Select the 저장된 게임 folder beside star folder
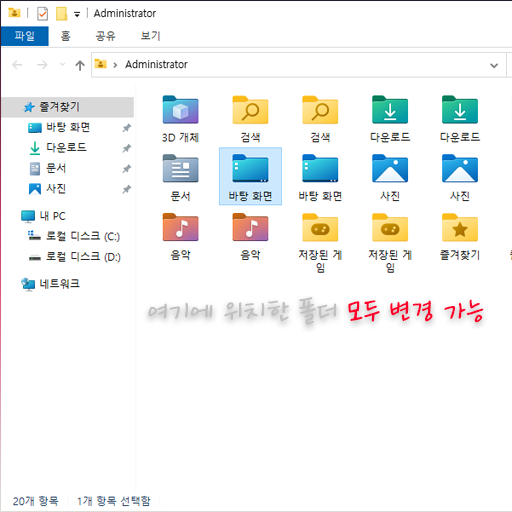The height and width of the screenshot is (512, 512). coord(390,243)
